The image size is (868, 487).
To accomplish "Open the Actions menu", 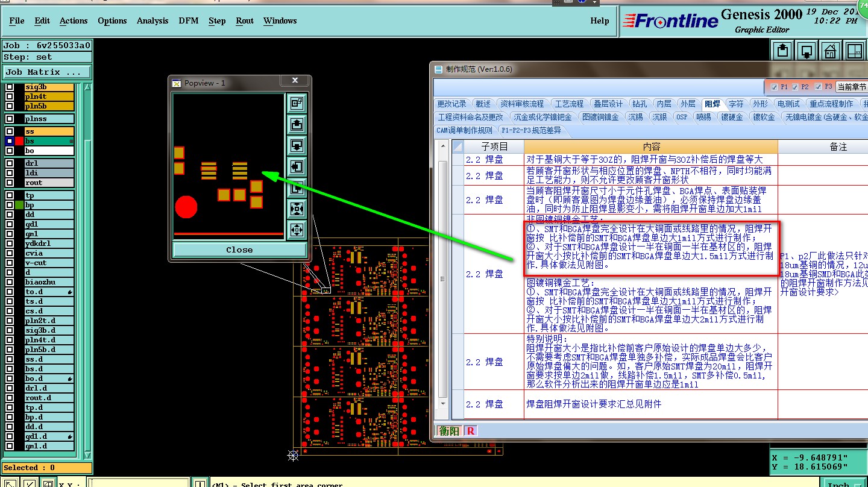I will click(74, 20).
